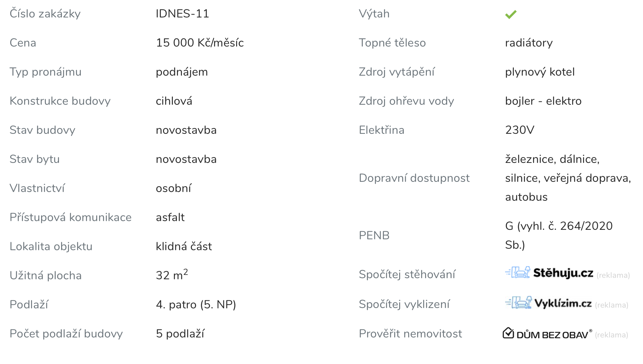
Task: Click the reklama label beside Dům bez obav
Action: pos(611,335)
